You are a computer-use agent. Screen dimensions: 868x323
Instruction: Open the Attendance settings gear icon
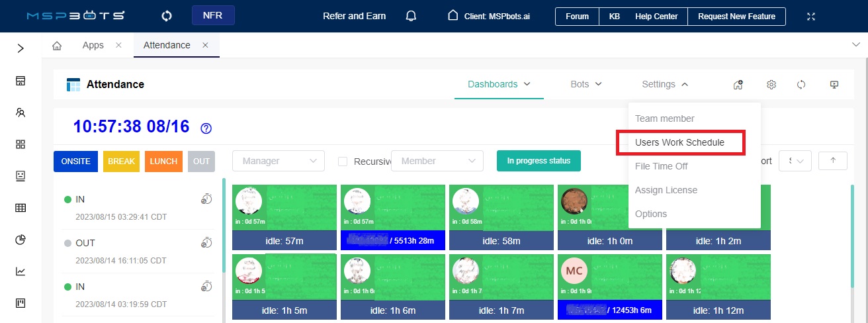pos(771,85)
